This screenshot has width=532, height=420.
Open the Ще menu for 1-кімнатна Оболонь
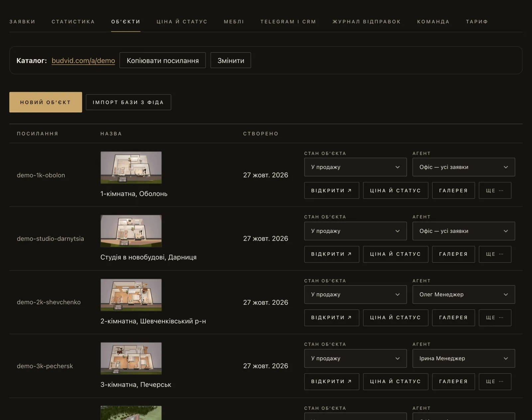click(495, 190)
